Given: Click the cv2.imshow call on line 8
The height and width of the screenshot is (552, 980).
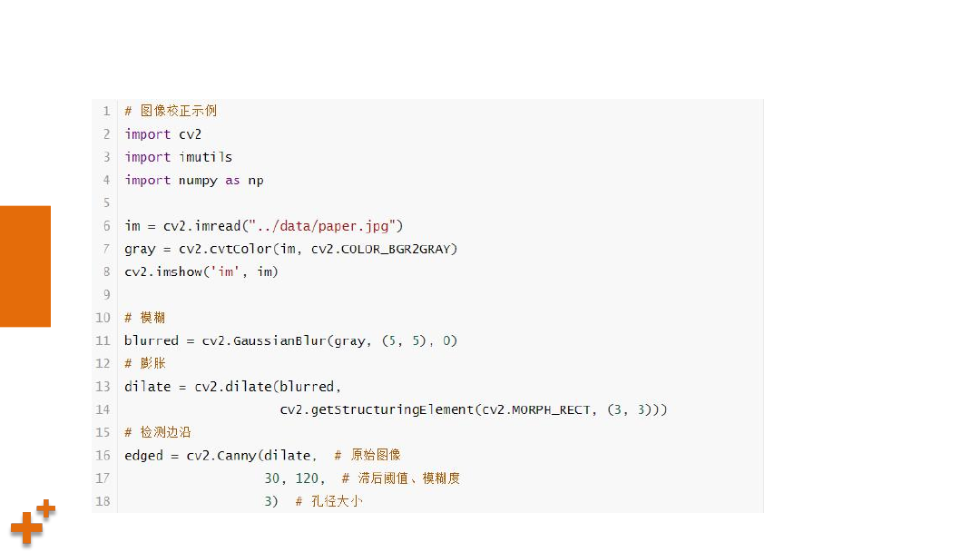Looking at the screenshot, I should 201,272.
